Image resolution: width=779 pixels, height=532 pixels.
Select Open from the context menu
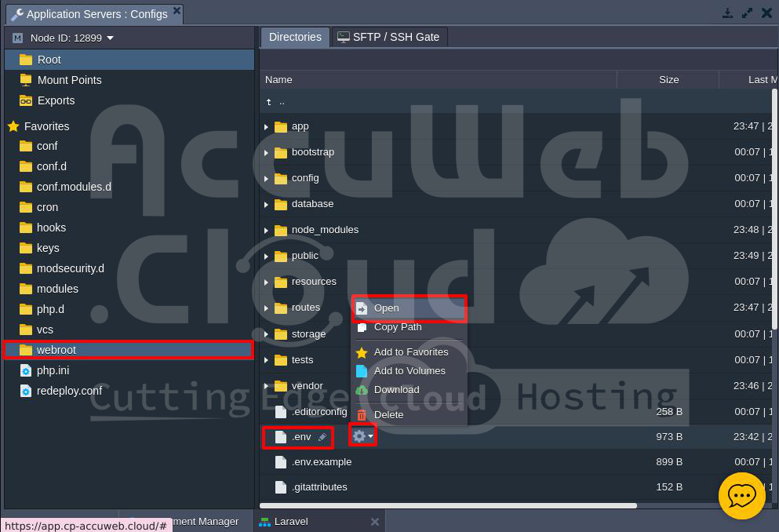[x=386, y=308]
